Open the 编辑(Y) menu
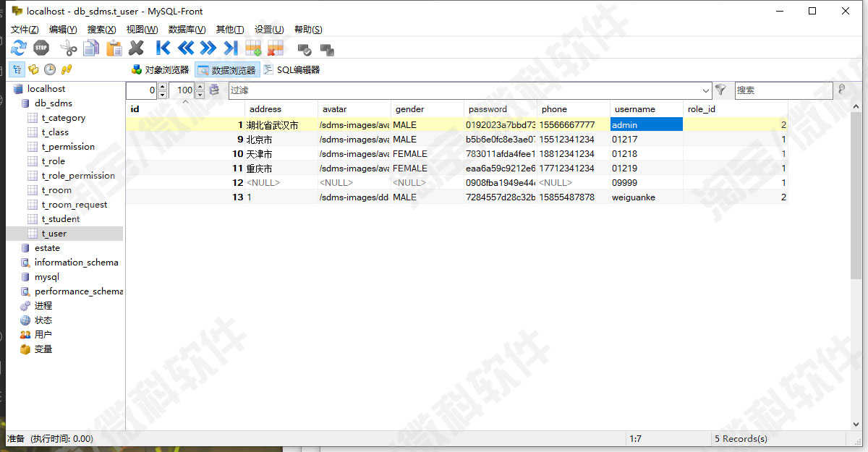 [x=63, y=29]
